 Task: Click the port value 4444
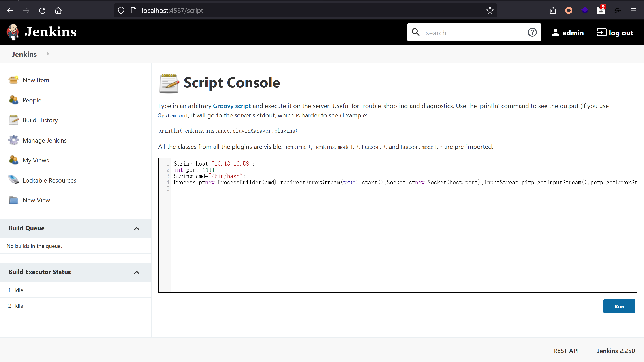coord(208,170)
